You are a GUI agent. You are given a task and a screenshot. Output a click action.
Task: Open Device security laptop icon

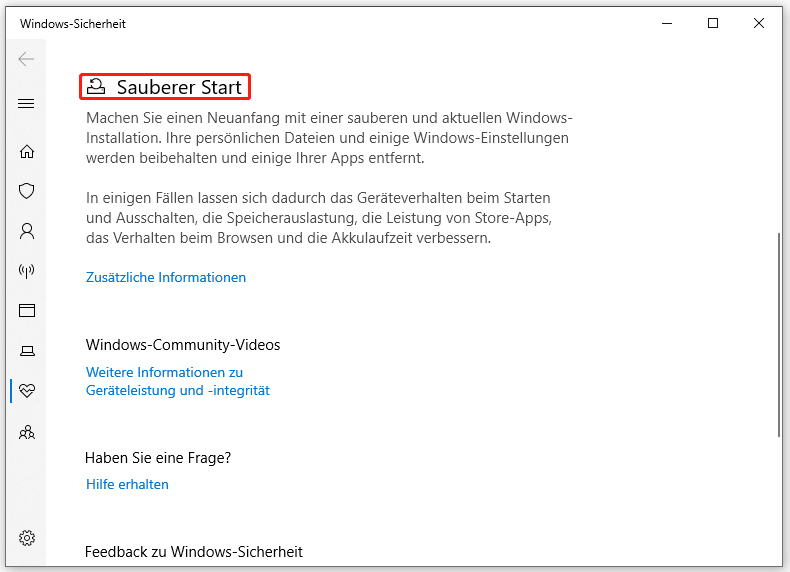tap(27, 351)
